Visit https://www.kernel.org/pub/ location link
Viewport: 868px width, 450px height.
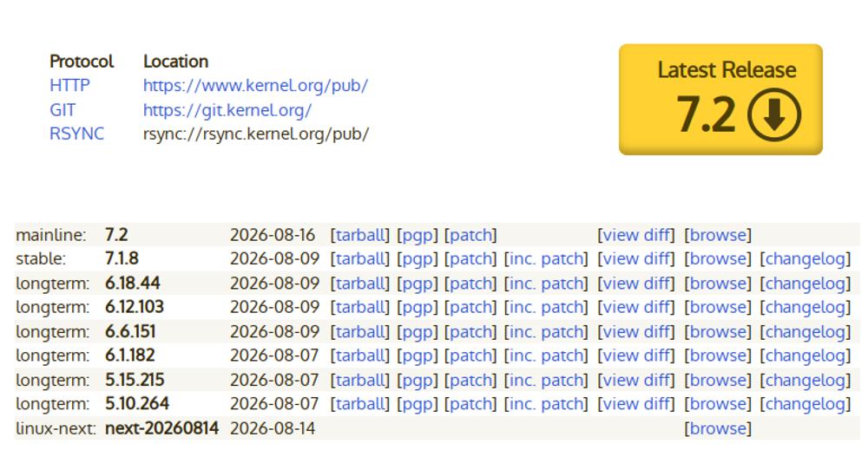pos(255,86)
